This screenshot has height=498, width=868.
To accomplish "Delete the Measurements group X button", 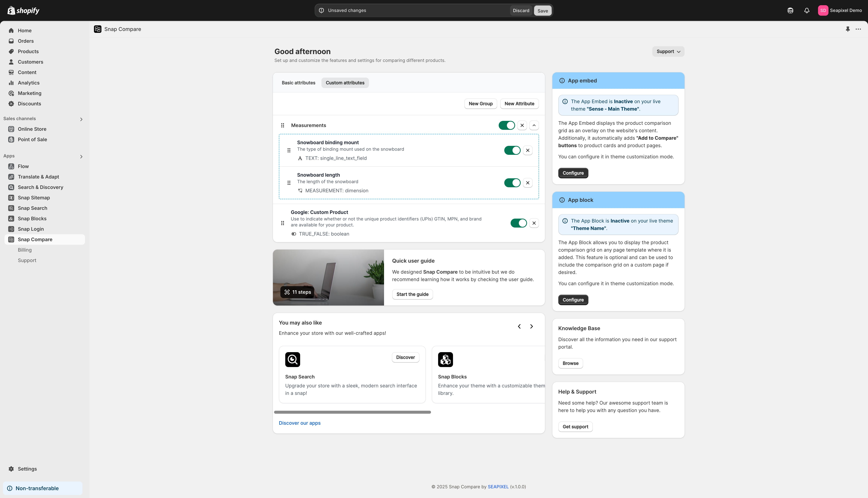I will tap(522, 126).
